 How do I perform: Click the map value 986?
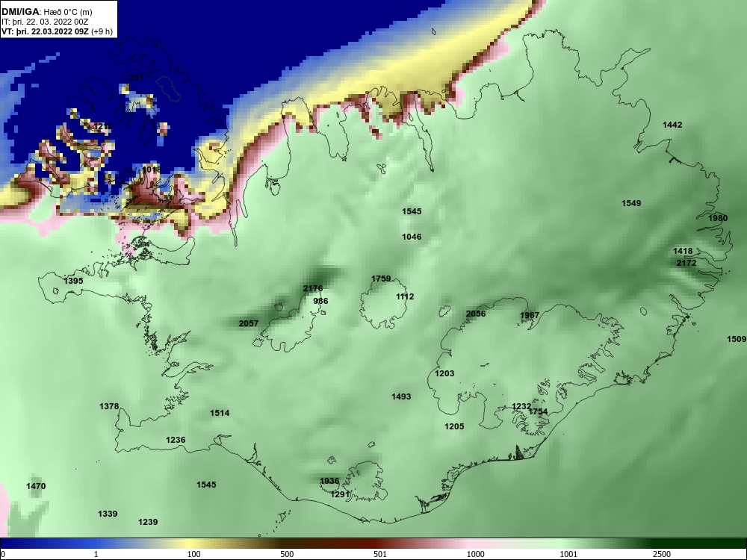[x=320, y=301]
